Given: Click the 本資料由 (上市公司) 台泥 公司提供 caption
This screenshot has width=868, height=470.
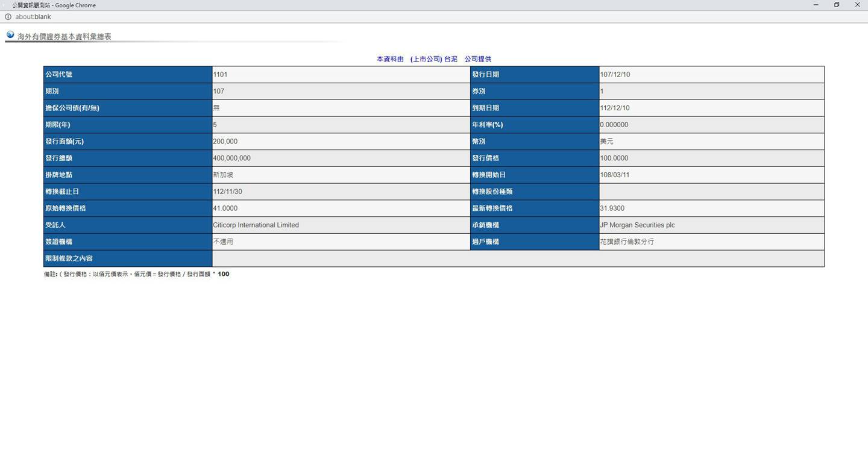Looking at the screenshot, I should [433, 59].
